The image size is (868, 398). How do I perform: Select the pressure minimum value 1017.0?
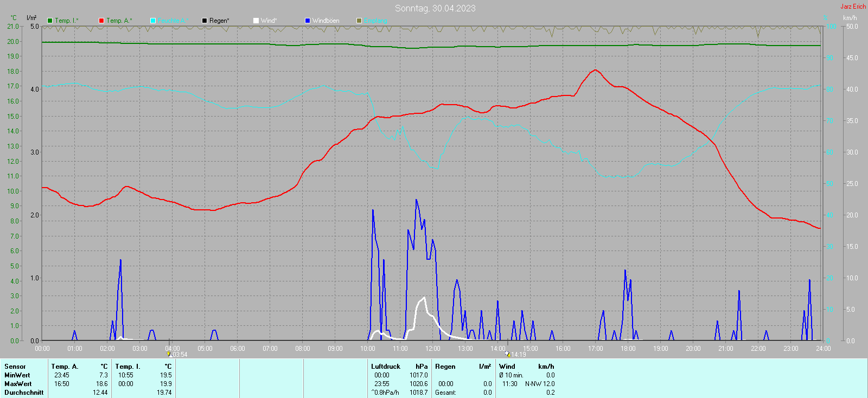tap(419, 375)
